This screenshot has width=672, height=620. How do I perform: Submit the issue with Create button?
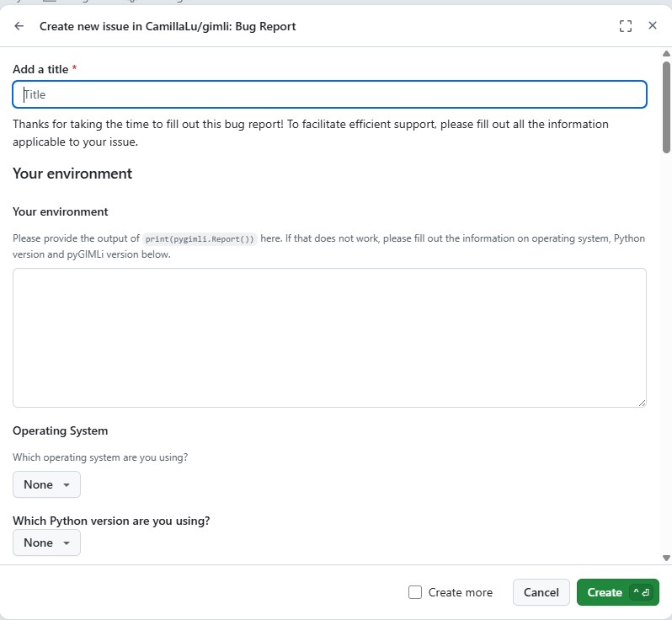617,592
